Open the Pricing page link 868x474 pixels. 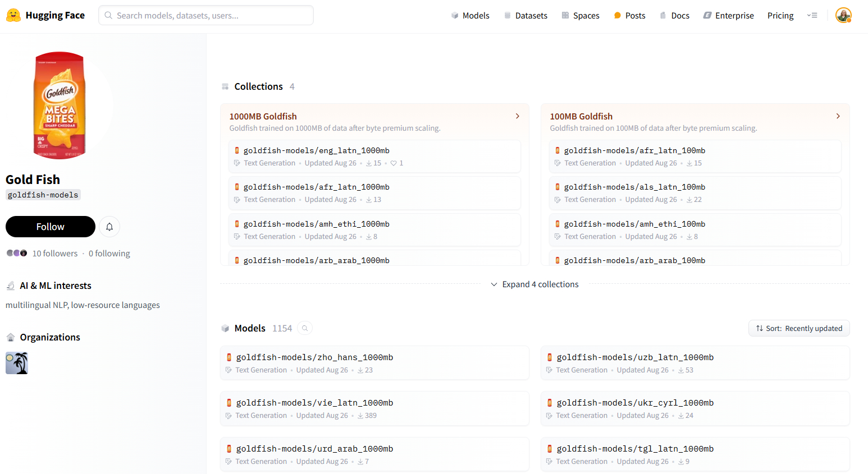[x=780, y=16]
